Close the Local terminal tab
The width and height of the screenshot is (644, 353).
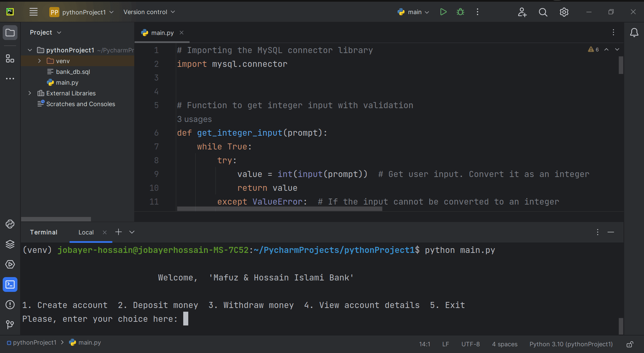(105, 232)
